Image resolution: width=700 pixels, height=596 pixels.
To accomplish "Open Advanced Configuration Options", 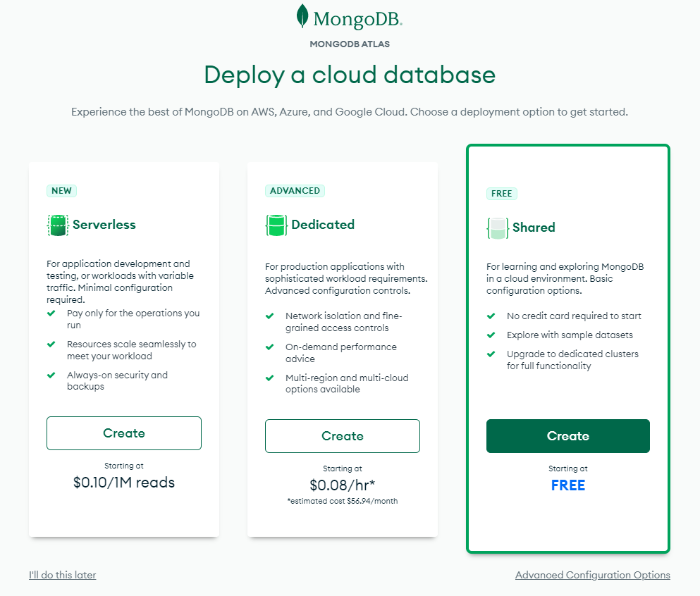I will pos(593,575).
